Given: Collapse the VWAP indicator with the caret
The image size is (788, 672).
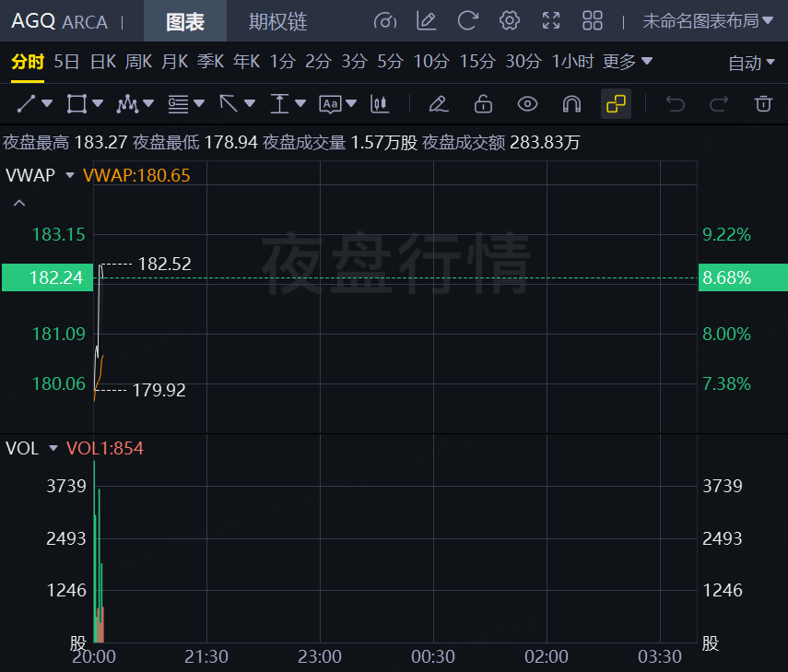Looking at the screenshot, I should (19, 203).
